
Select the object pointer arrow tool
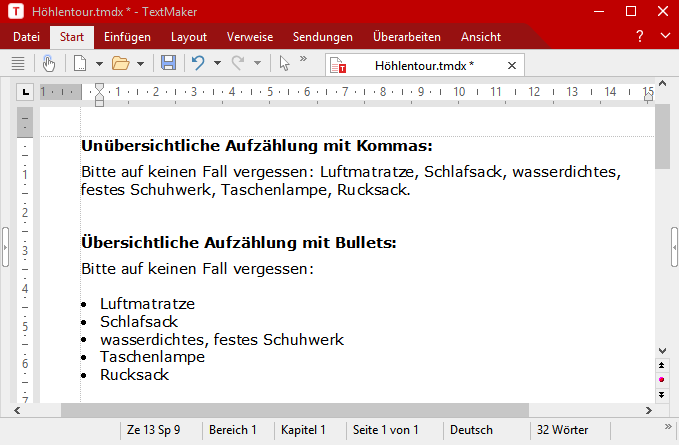pyautogui.click(x=285, y=63)
